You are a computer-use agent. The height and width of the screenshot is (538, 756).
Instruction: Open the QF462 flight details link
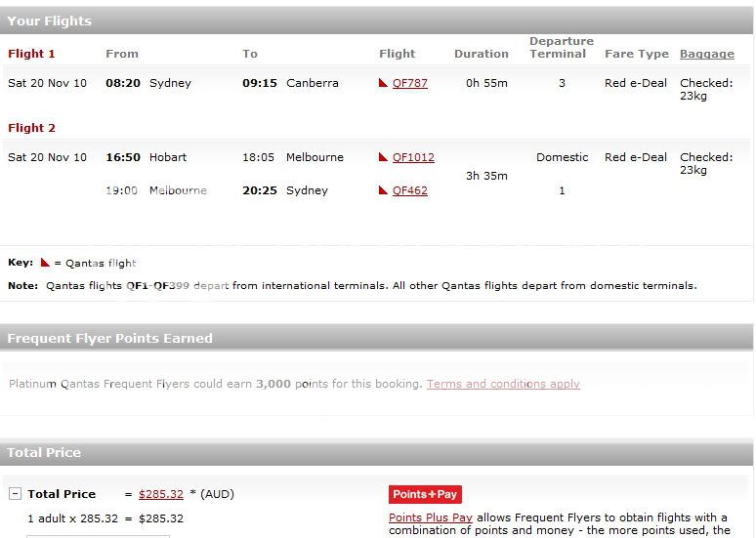click(410, 191)
